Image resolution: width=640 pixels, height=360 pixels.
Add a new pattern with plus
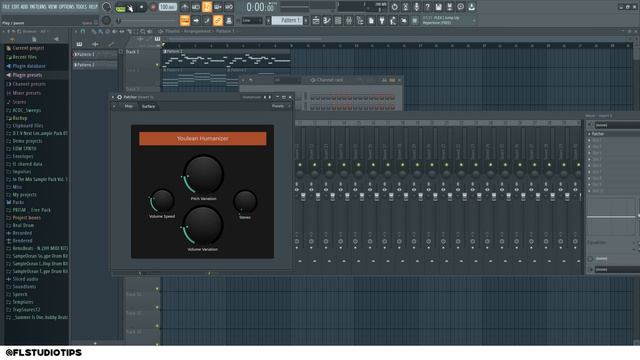(x=306, y=20)
